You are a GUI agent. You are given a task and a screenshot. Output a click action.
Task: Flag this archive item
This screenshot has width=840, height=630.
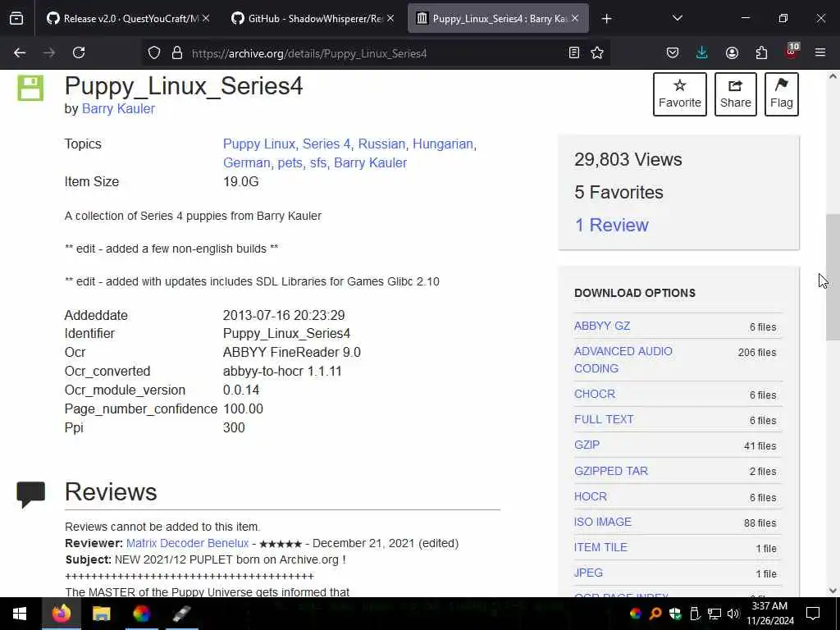tap(781, 94)
